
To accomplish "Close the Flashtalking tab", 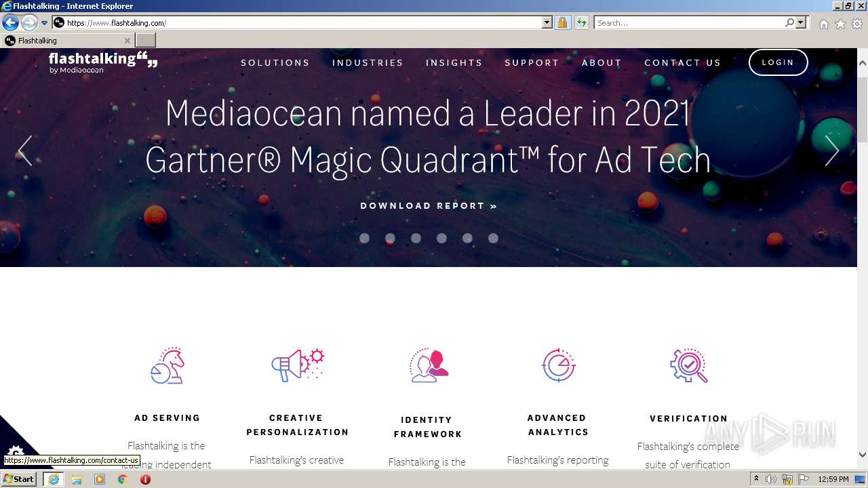I will (x=127, y=41).
